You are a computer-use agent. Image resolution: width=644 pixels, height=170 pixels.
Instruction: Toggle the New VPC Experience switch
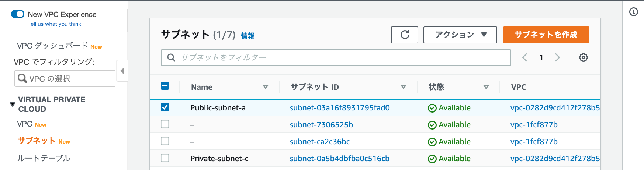click(18, 14)
